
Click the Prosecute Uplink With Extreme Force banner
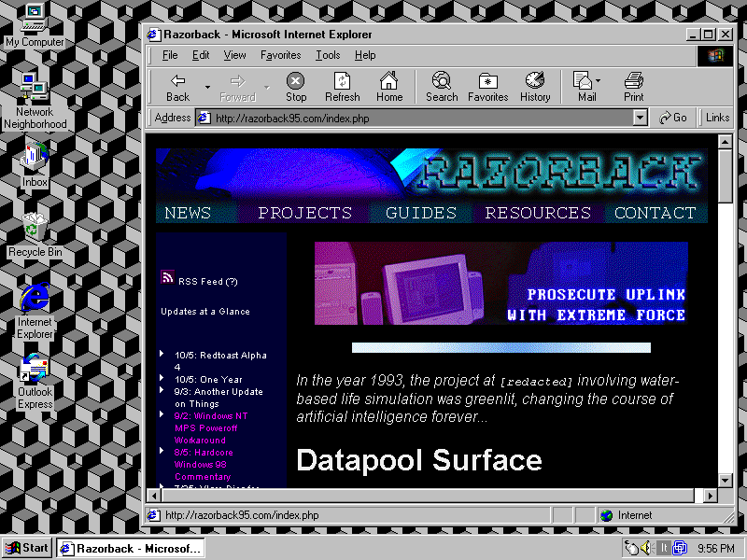click(x=501, y=284)
